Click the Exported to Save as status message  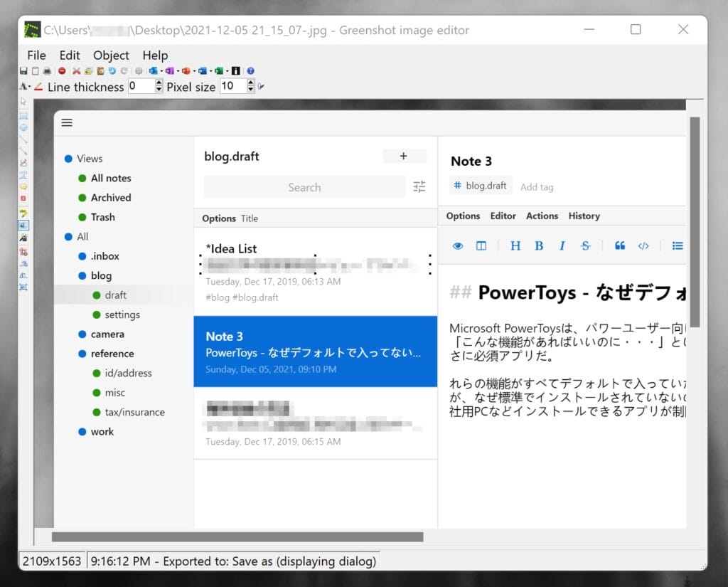point(233,561)
